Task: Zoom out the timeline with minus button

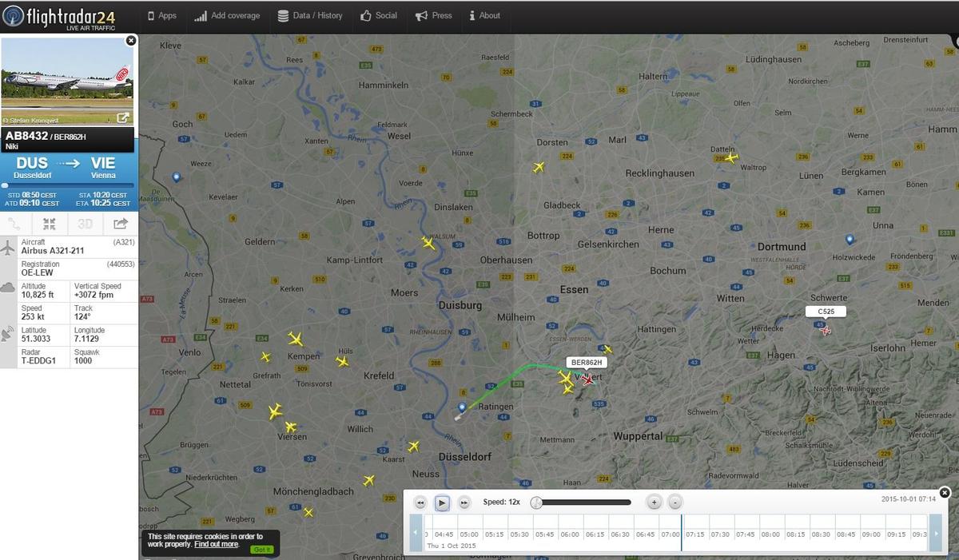Action: (675, 502)
